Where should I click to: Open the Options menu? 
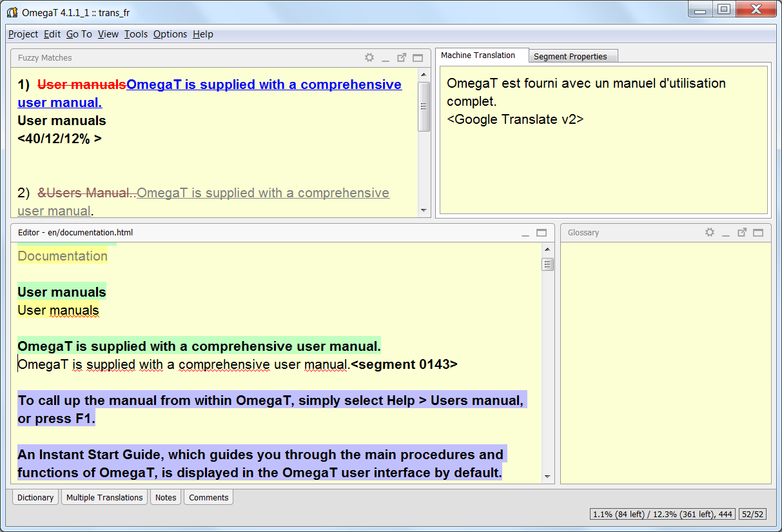point(170,34)
